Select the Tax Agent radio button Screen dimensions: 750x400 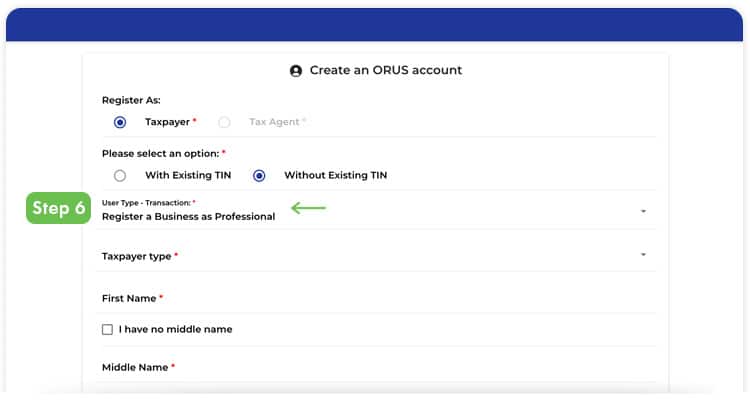tap(224, 122)
